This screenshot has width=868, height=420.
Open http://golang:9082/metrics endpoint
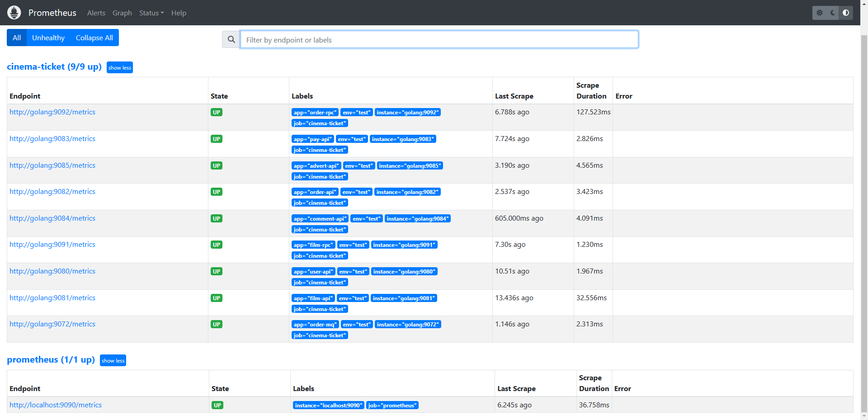(52, 192)
